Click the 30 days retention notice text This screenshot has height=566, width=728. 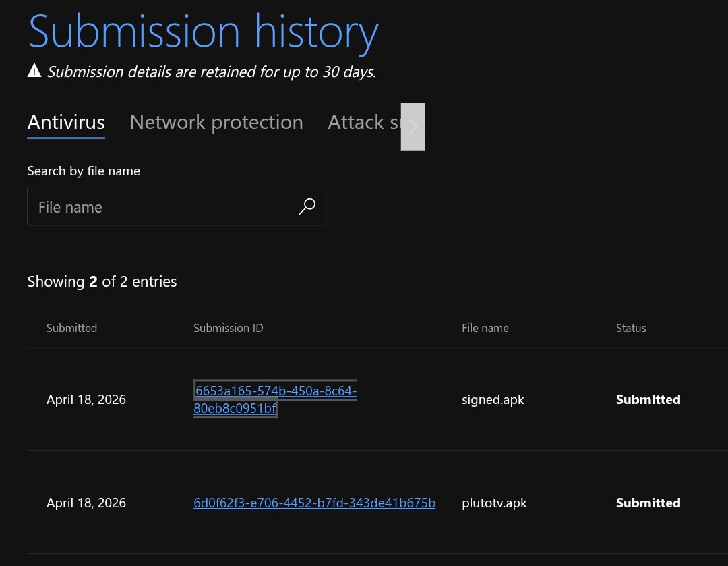212,72
